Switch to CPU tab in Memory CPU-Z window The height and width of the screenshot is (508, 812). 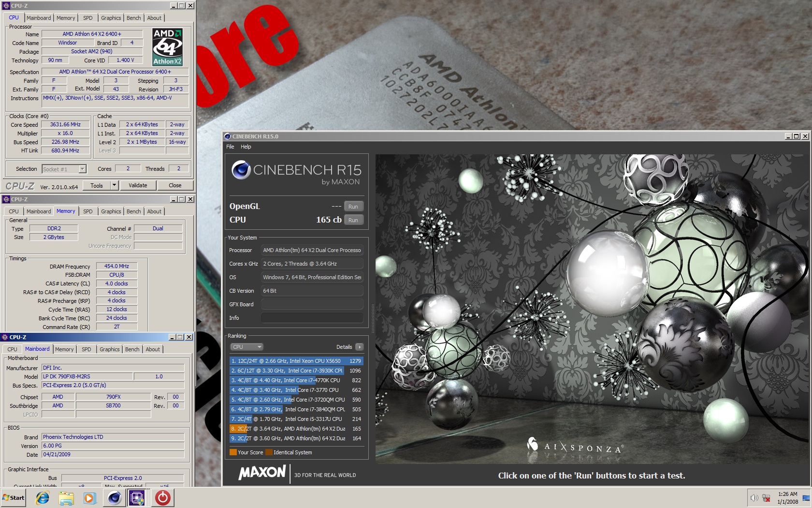click(x=14, y=211)
